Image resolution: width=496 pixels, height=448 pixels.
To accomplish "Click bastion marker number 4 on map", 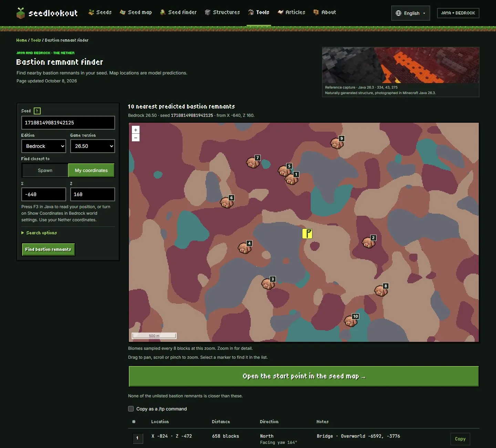I will 245,247.
